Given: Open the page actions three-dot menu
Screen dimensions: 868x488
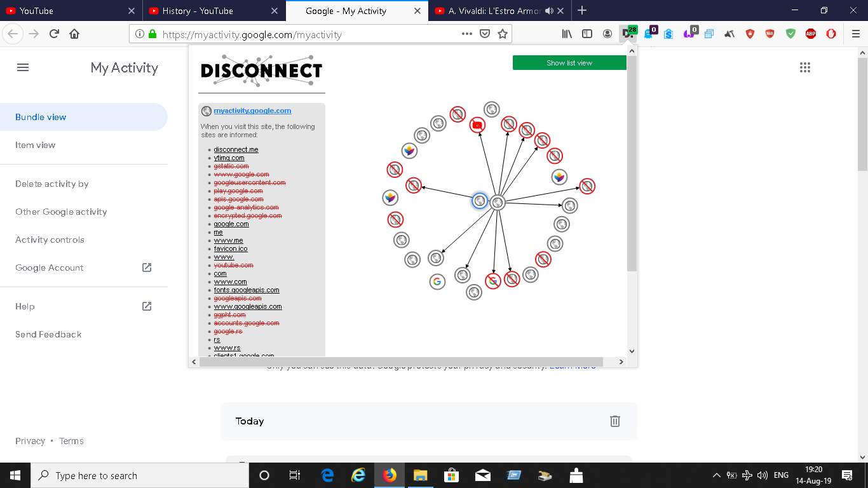Looking at the screenshot, I should click(x=467, y=34).
